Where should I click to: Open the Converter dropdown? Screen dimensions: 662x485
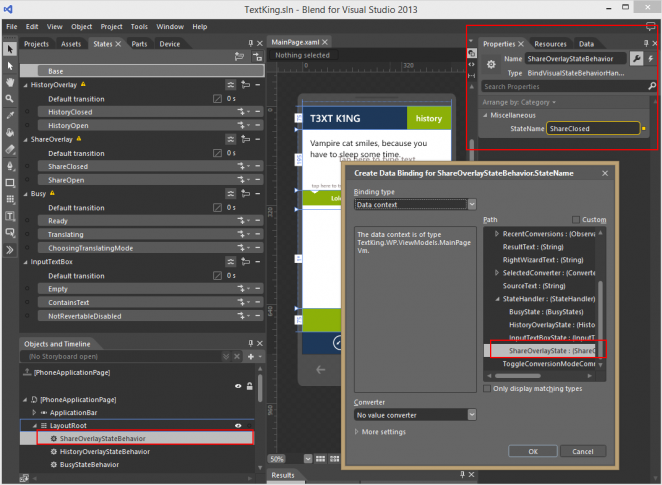point(472,415)
